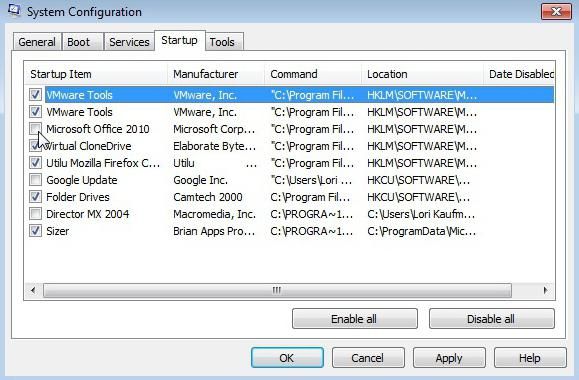Click the "C:\Users\Lori ... command cell
The height and width of the screenshot is (380, 579).
pyautogui.click(x=311, y=180)
